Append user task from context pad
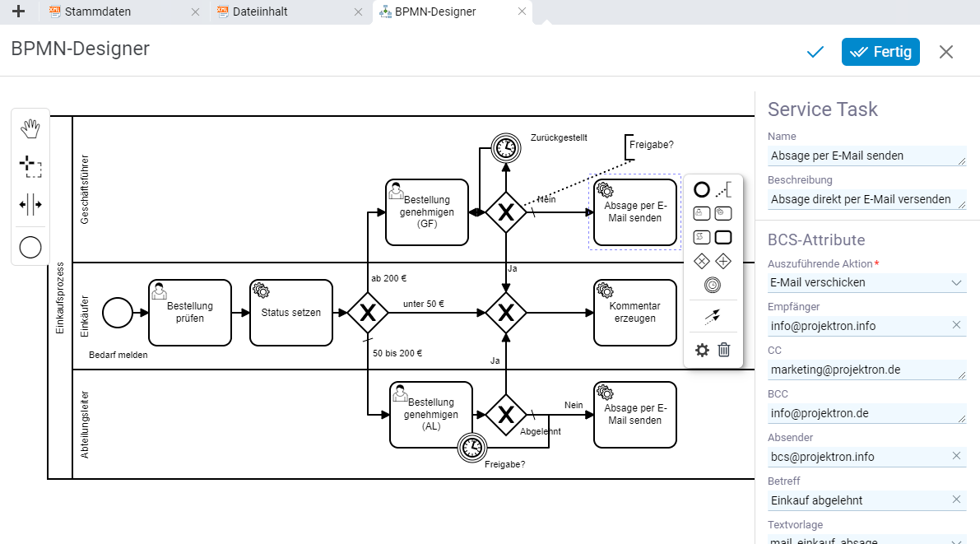Viewport: 980px width, 544px height. pyautogui.click(x=702, y=213)
